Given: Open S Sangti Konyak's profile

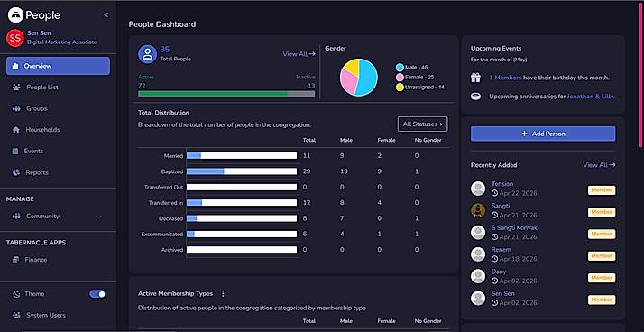Looking at the screenshot, I should tap(514, 227).
